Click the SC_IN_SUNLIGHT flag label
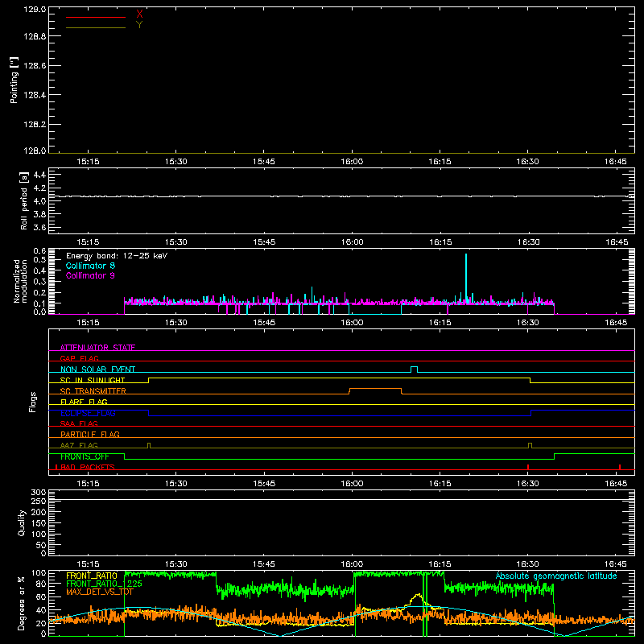 tap(93, 380)
